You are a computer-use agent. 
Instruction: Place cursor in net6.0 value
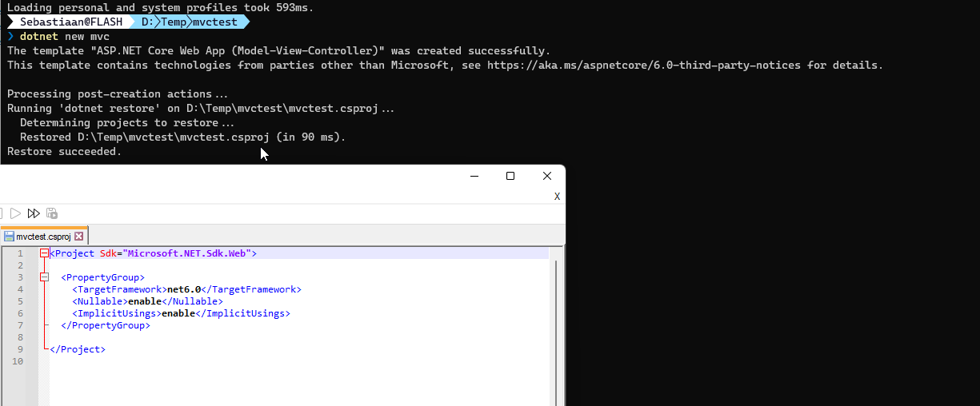pyautogui.click(x=183, y=289)
